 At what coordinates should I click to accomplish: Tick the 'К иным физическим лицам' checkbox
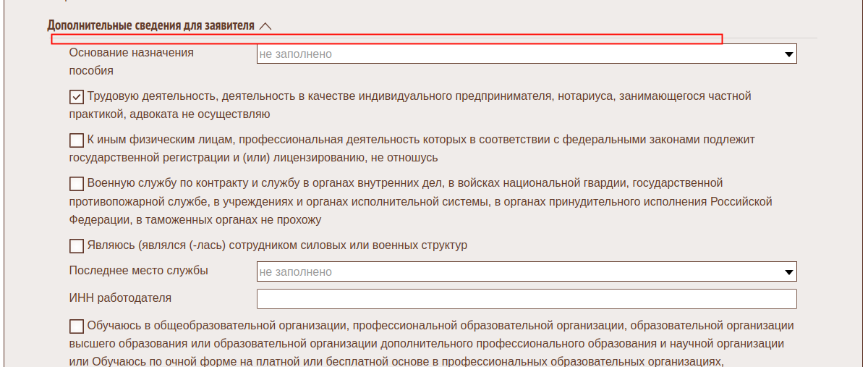pos(77,140)
